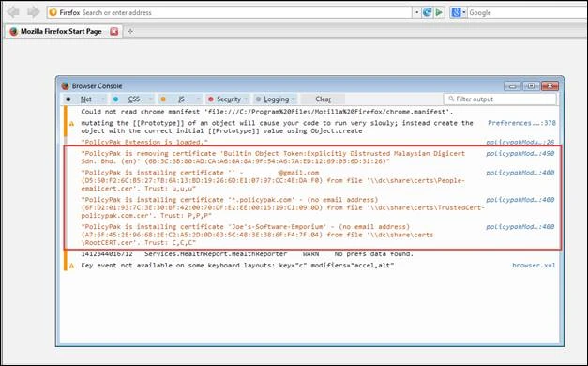This screenshot has height=366, width=588.
Task: Go forward with the forward arrow
Action: (34, 12)
